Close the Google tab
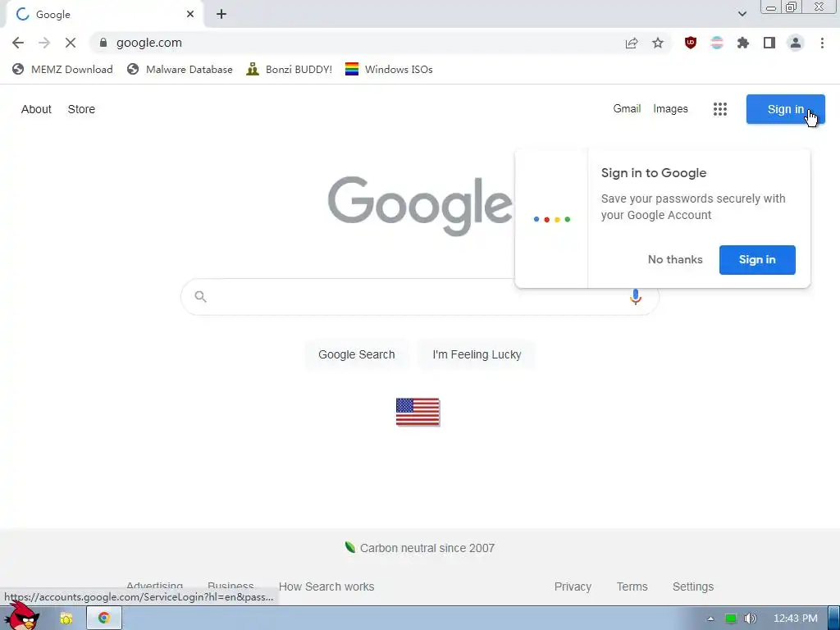This screenshot has height=630, width=840. 190,15
